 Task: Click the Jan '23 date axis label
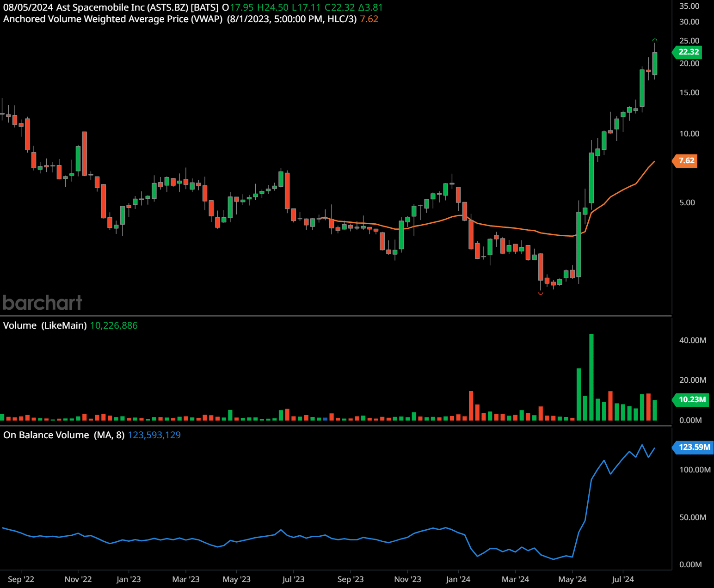point(129,579)
